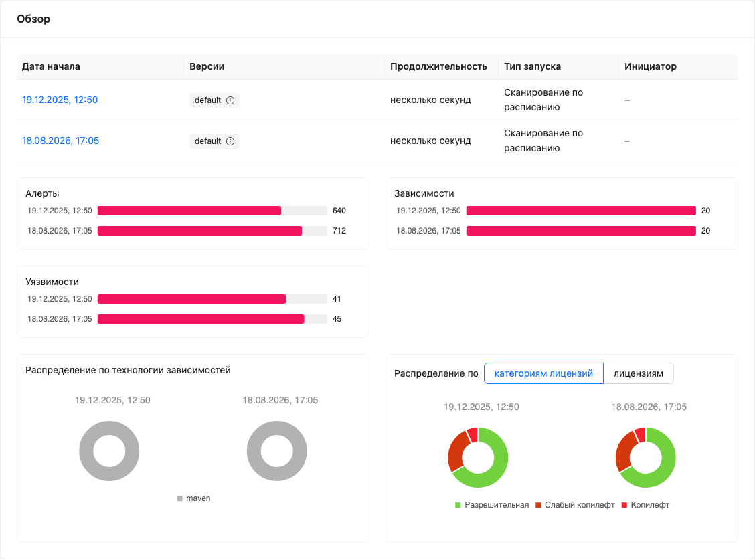Click «Сканирование по расписанию» in the 18.08.2026 row
This screenshot has width=755, height=560.
[x=543, y=141]
